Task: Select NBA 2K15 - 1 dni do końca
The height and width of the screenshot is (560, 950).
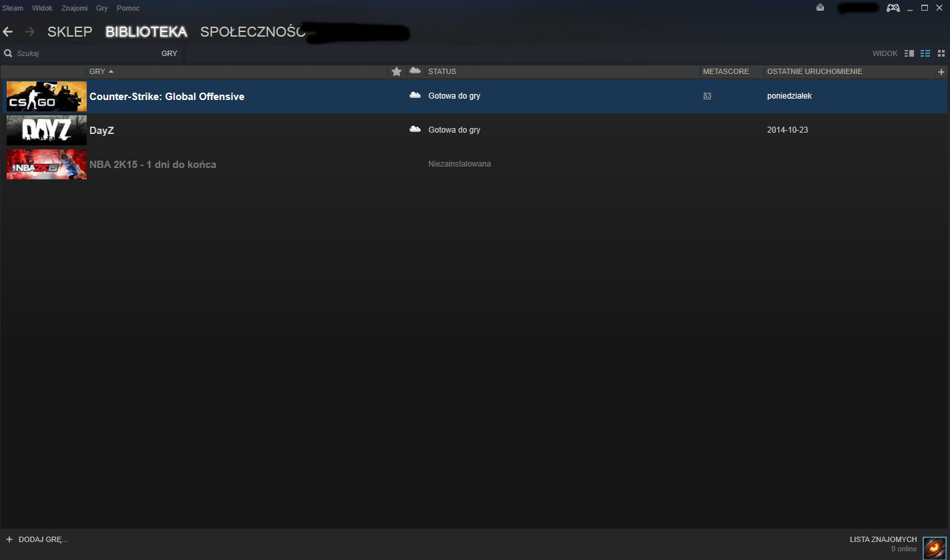Action: pos(153,165)
